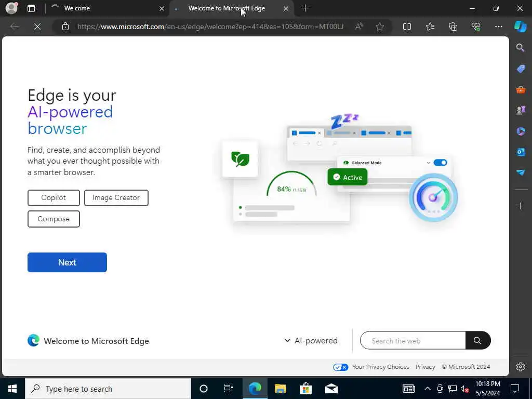Open the Privacy link
This screenshot has width=532, height=399.
425,367
